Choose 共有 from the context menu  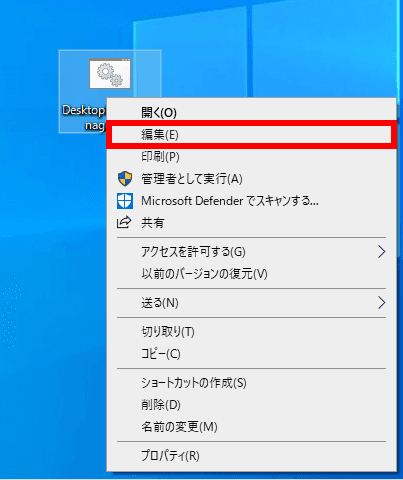click(251, 223)
